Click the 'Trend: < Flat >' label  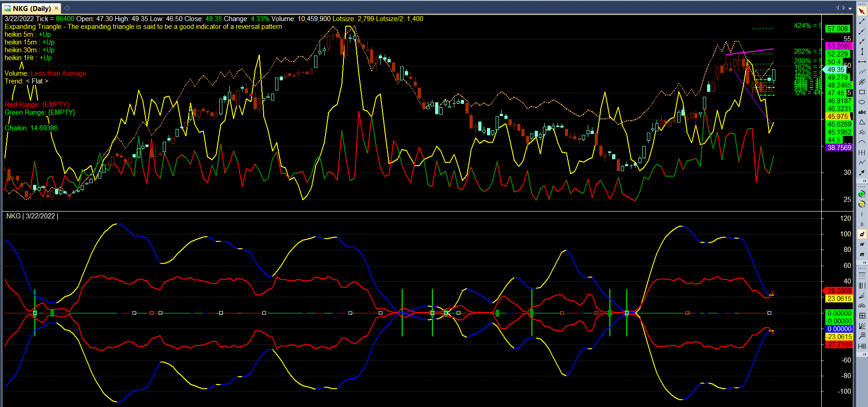coord(26,81)
